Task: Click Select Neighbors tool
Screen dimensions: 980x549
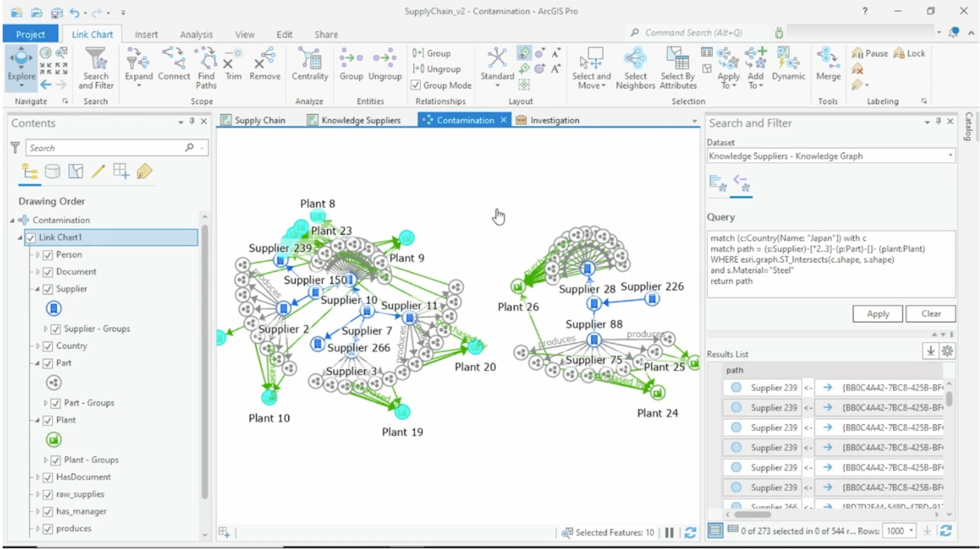Action: click(x=635, y=68)
